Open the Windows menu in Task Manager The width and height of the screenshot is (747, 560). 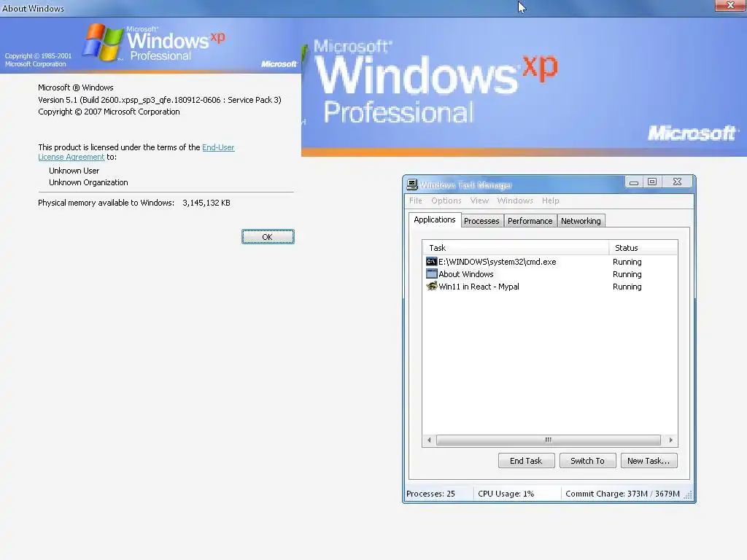pyautogui.click(x=515, y=201)
